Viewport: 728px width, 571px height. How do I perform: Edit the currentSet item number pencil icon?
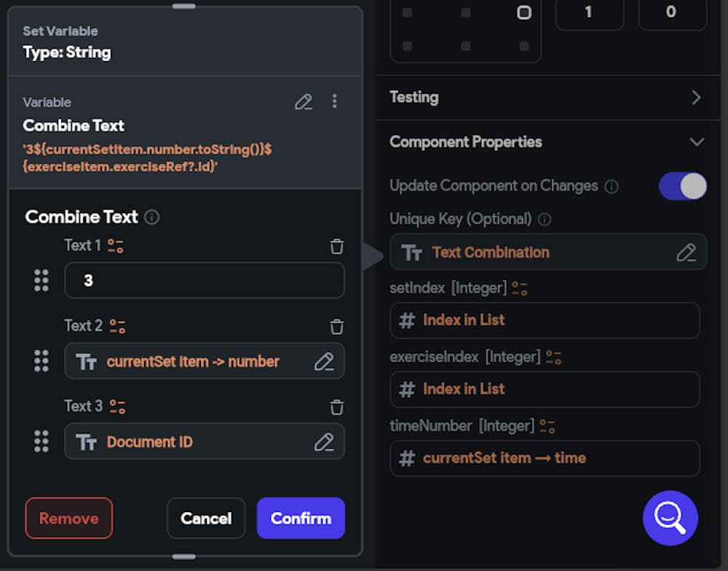click(323, 362)
